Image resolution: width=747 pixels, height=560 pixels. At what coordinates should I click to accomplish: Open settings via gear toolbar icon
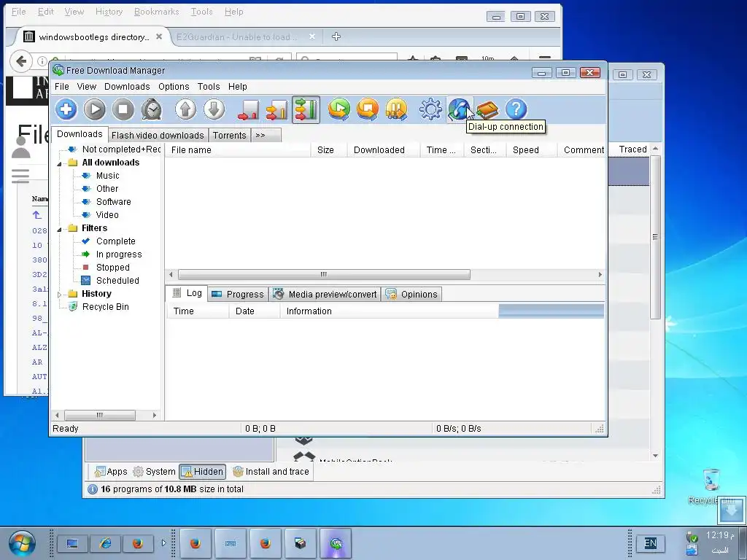tap(430, 109)
